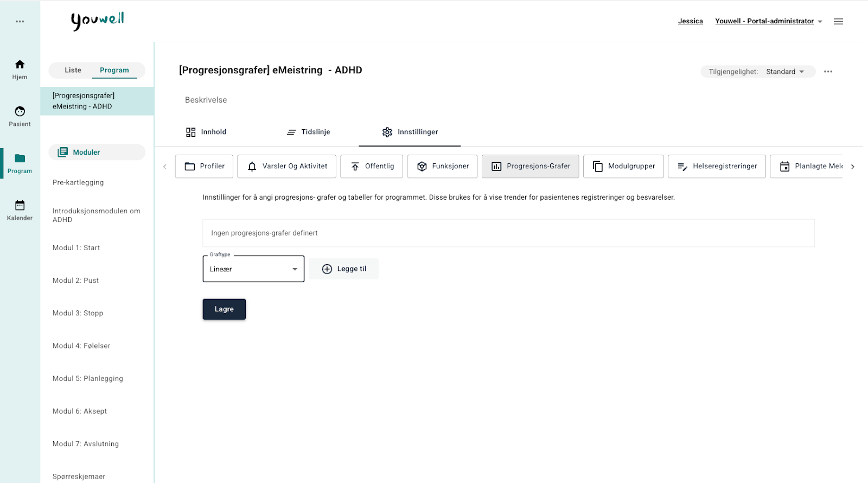Open Kalender via the calendar icon
The image size is (868, 483).
point(20,205)
